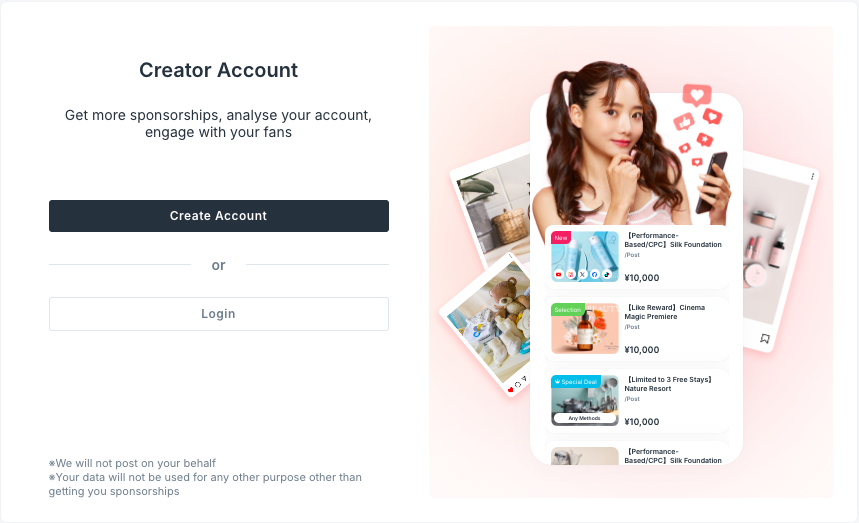Image resolution: width=859 pixels, height=523 pixels.
Task: Open the Nature Resort campaign title
Action: (669, 384)
